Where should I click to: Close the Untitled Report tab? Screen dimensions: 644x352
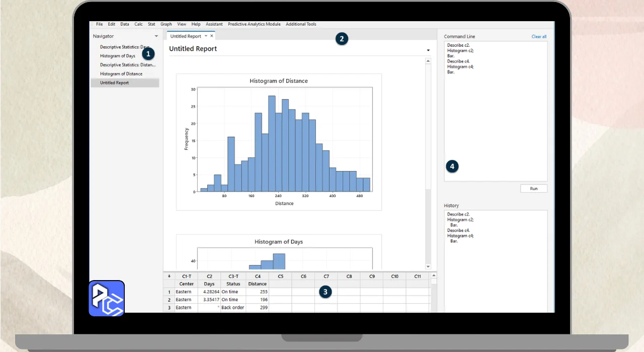click(212, 36)
